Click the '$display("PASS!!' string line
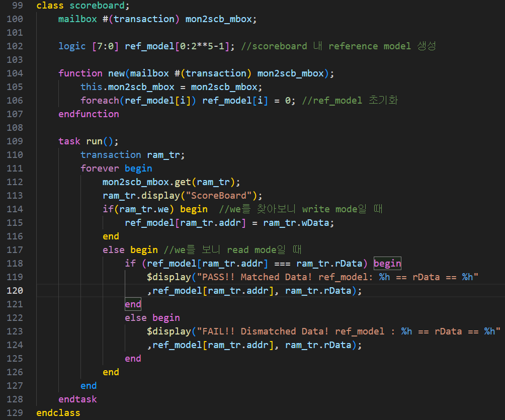 312,277
